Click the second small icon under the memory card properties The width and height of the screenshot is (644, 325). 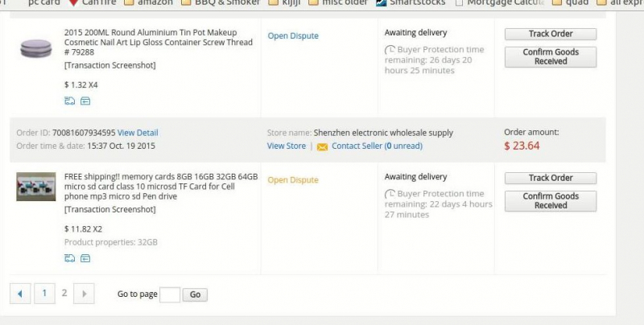(x=85, y=258)
